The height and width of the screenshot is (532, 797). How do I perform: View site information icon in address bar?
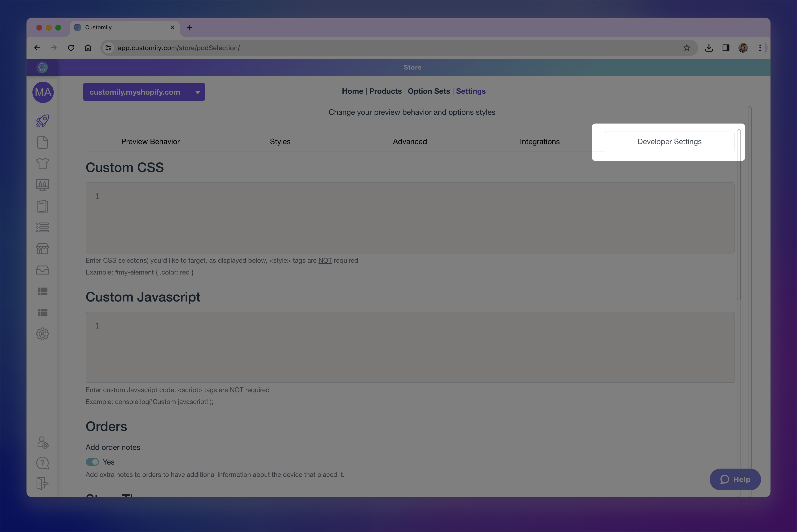click(x=108, y=48)
